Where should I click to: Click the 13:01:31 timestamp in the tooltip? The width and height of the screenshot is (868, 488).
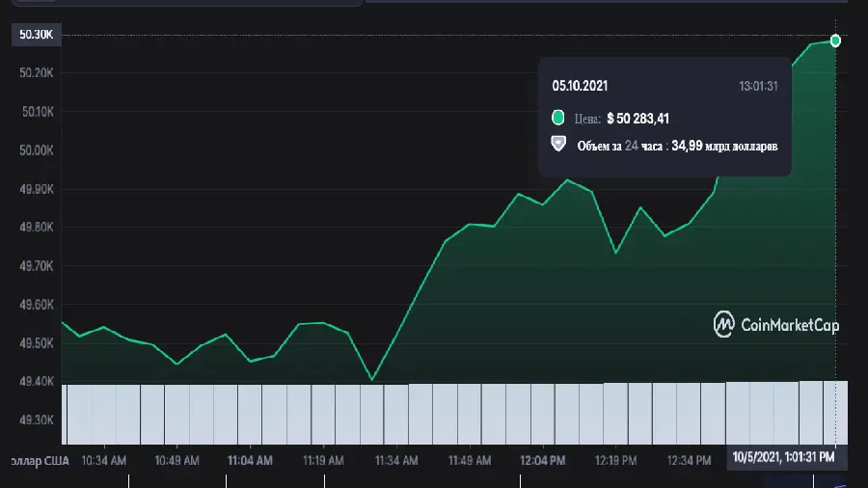[x=758, y=86]
